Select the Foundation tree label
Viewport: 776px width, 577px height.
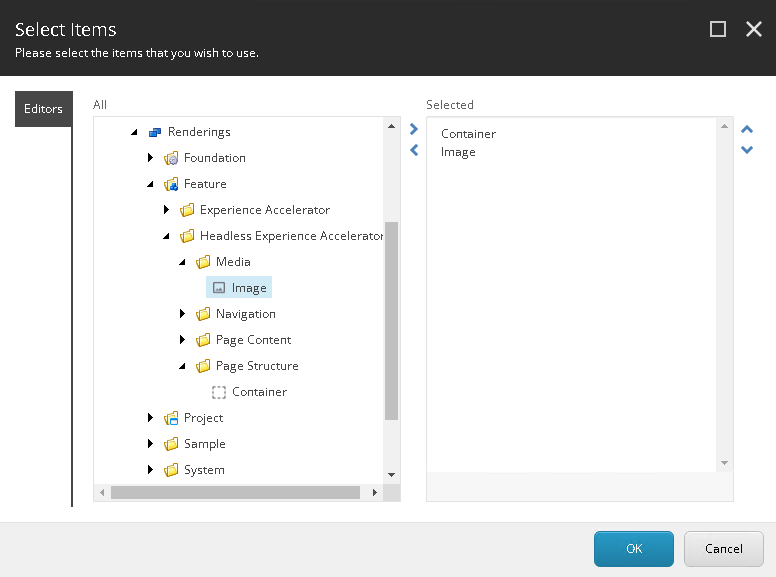215,158
